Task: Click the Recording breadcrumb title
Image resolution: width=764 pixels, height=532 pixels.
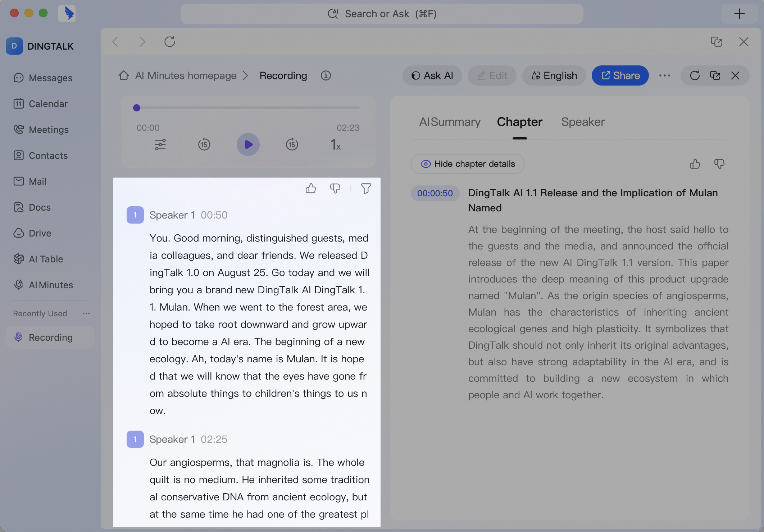Action: click(x=283, y=76)
